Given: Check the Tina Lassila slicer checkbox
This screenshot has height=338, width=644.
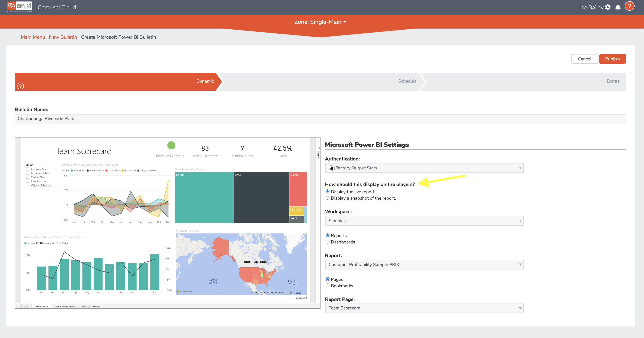Looking at the screenshot, I should (27, 181).
